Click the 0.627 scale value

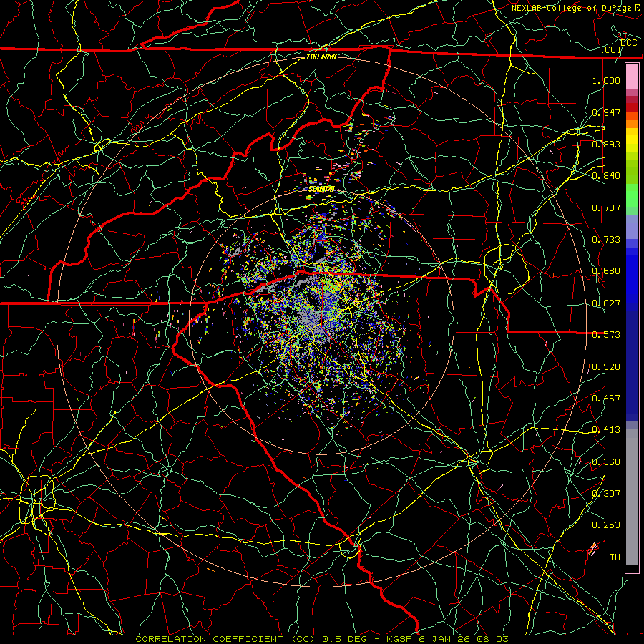click(606, 303)
